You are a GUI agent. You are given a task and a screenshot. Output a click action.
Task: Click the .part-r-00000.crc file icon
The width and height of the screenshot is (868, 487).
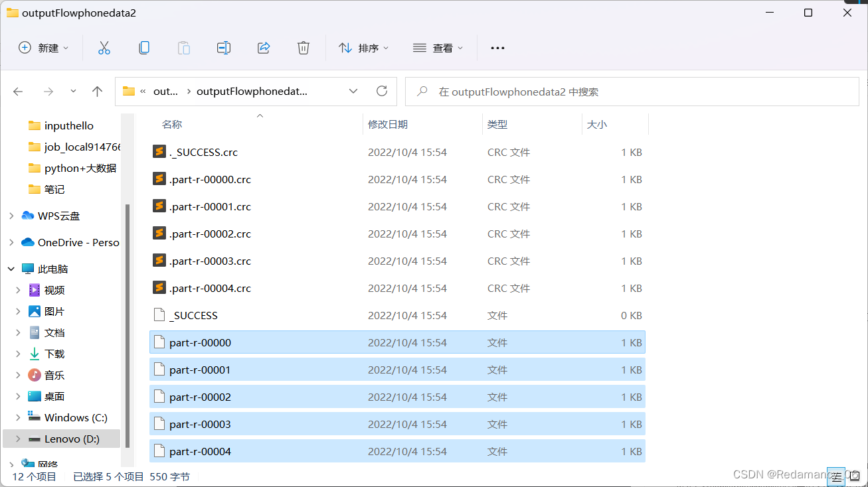coord(159,179)
